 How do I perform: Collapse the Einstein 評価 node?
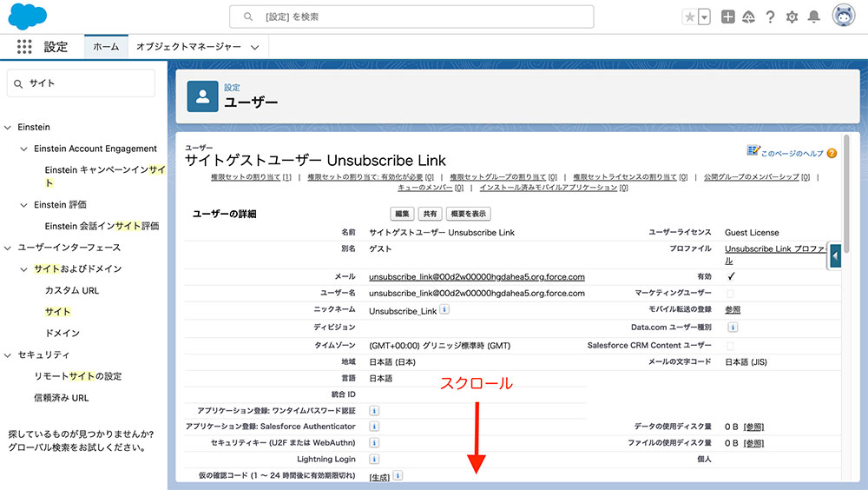tap(23, 205)
